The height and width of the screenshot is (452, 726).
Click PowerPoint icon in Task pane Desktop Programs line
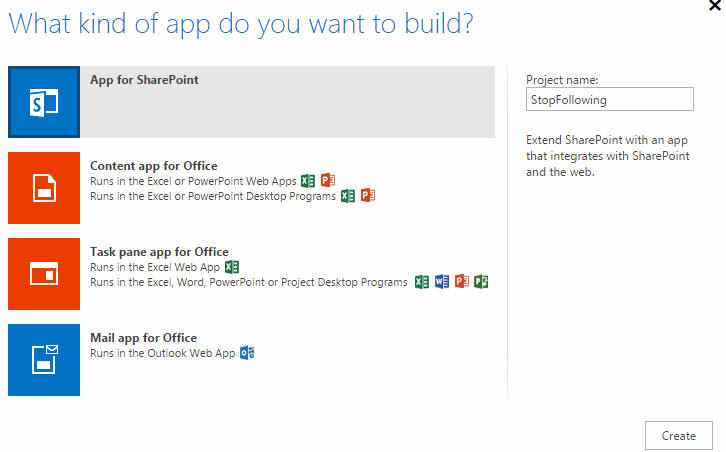462,282
